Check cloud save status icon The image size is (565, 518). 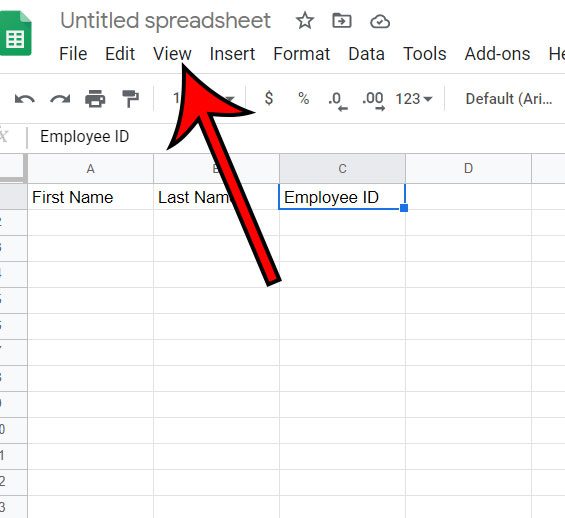[x=380, y=21]
